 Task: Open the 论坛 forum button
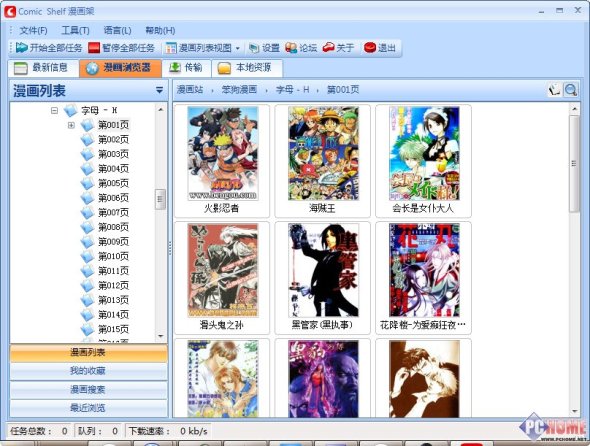coord(301,48)
